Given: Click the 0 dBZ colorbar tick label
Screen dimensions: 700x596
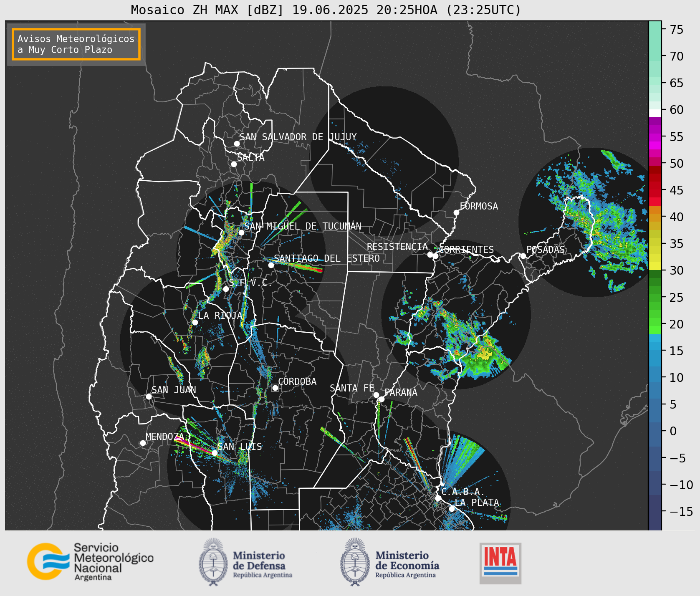Looking at the screenshot, I should (673, 431).
